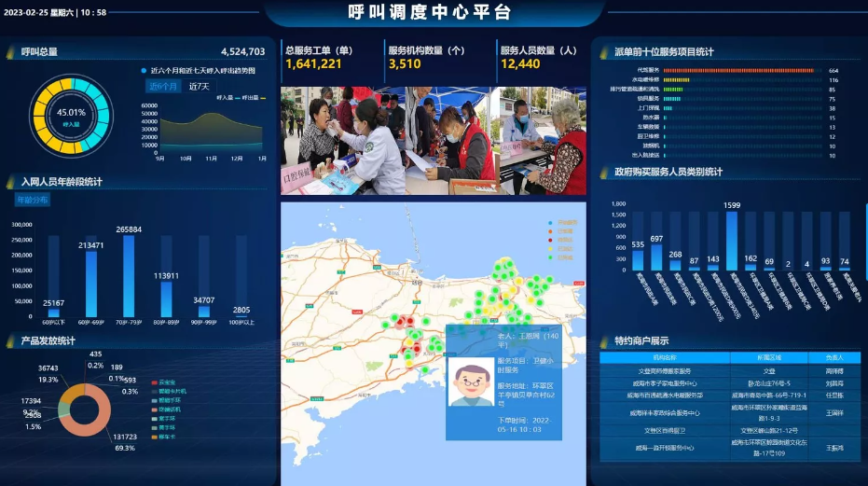This screenshot has width=868, height=486.
Task: Click the 派单前十位服务项目统计 panel header
Action: 664,51
